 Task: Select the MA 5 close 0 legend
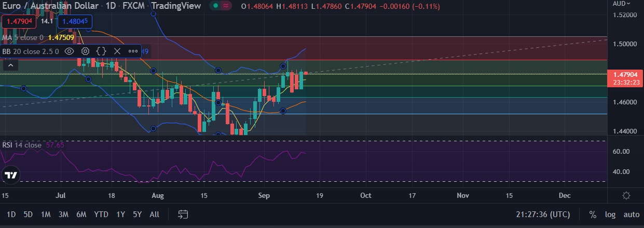pyautogui.click(x=22, y=37)
